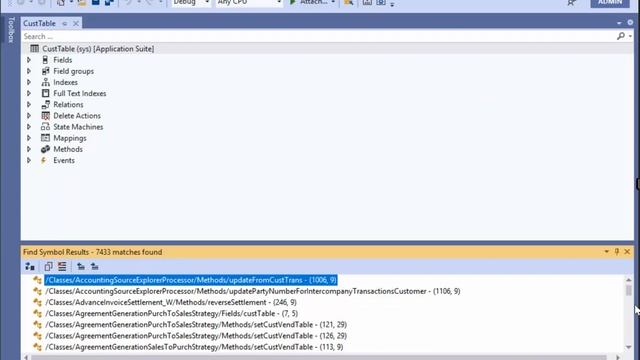Click reference icon of the reverseSettlement result

38,302
